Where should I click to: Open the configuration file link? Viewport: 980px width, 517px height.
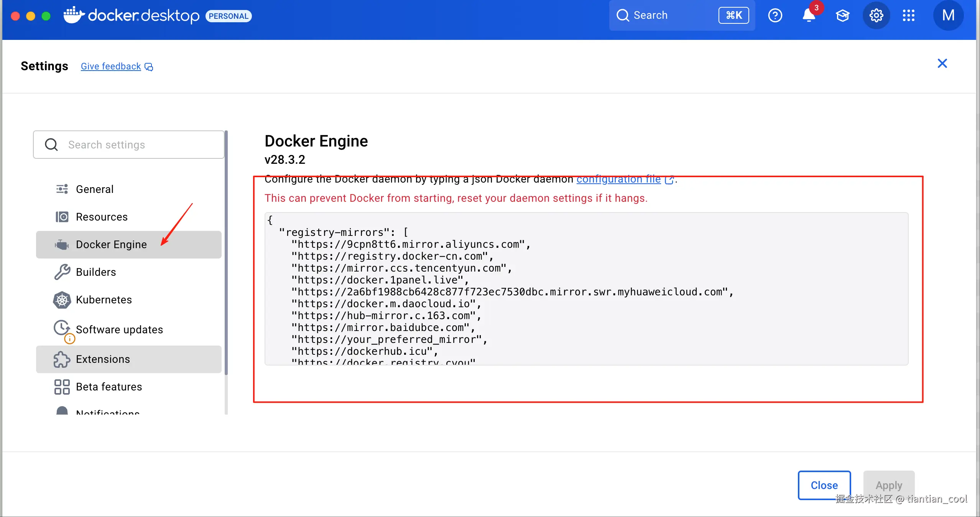pyautogui.click(x=618, y=179)
